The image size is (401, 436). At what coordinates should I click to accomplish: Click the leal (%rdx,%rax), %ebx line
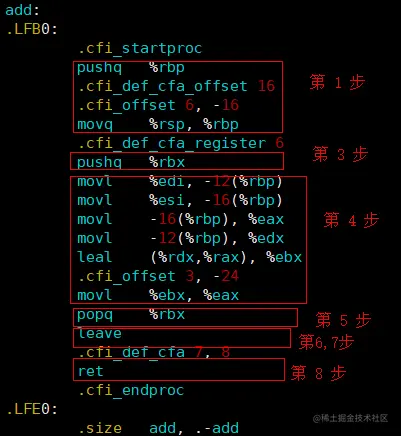pos(189,257)
